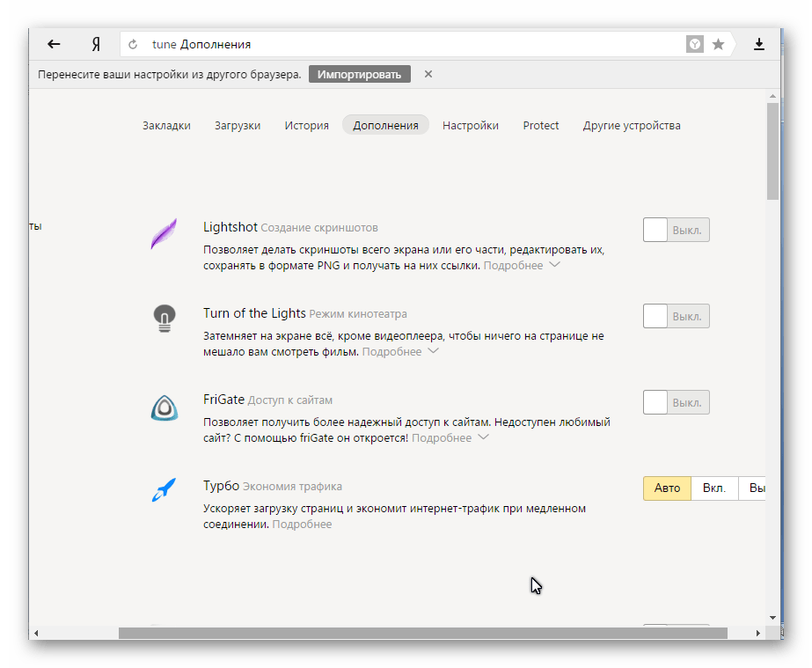This screenshot has width=812, height=668.
Task: Open downloads via the download arrow icon
Action: pos(758,45)
